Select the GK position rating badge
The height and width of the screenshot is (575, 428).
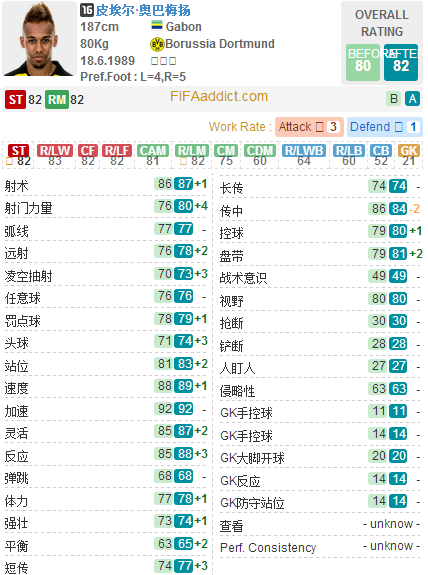(409, 155)
